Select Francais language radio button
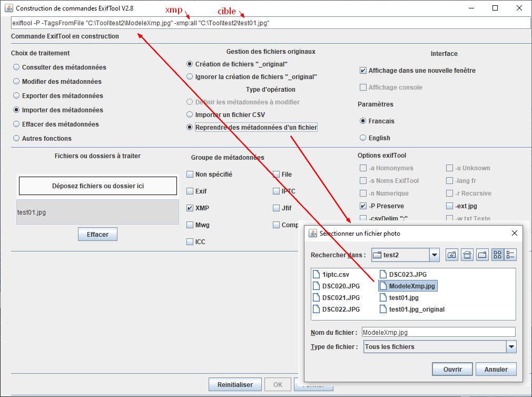 coord(363,121)
